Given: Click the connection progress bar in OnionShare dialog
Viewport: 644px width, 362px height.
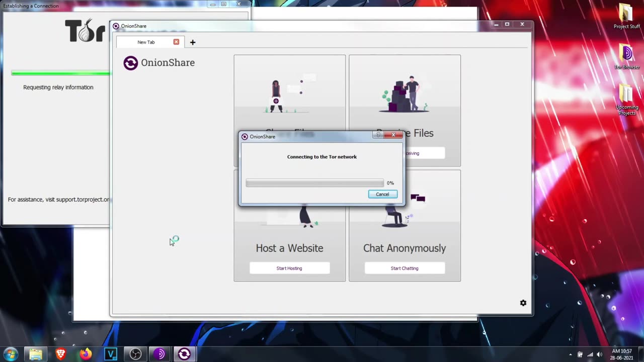Looking at the screenshot, I should coord(314,183).
